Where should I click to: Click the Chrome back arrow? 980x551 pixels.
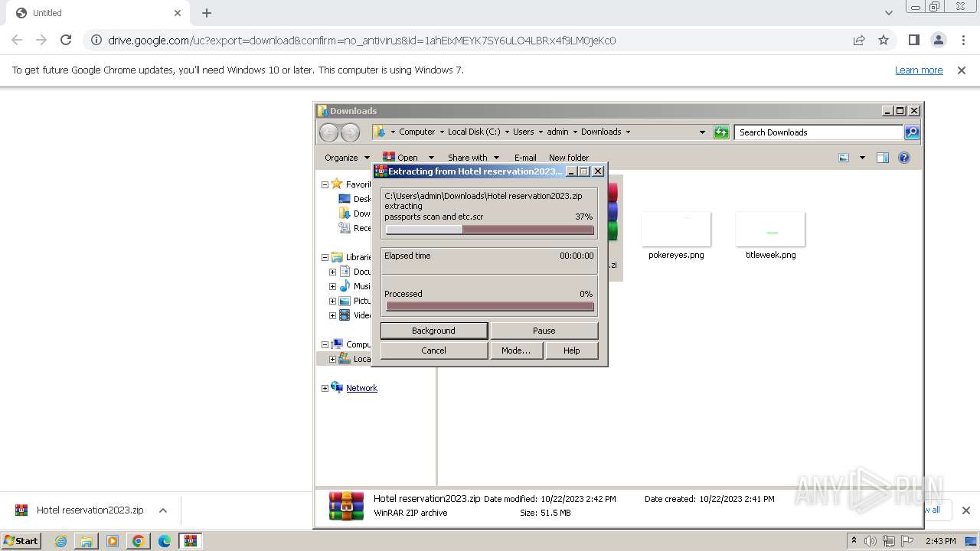tap(17, 40)
